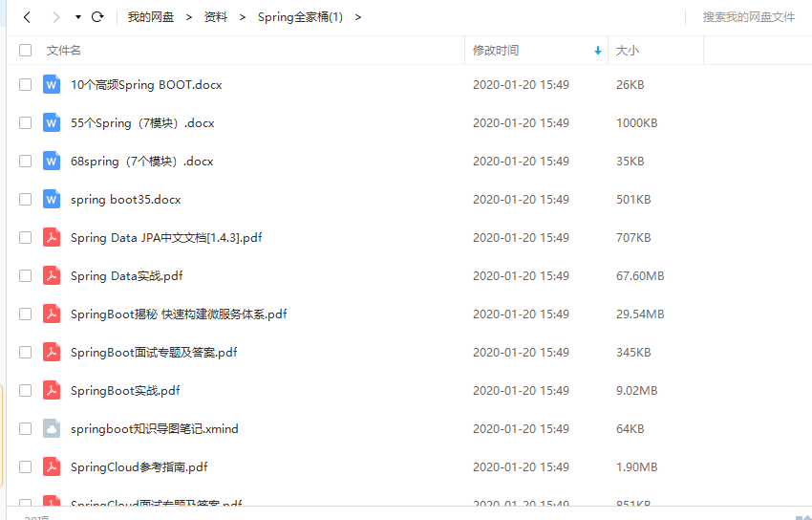
Task: Click the 35KB size value
Action: [630, 162]
